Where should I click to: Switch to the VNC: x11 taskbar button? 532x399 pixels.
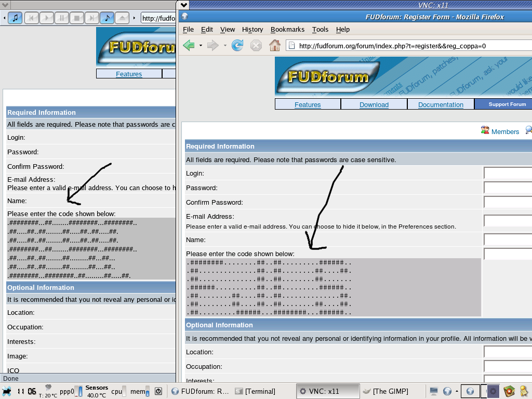[x=328, y=391]
